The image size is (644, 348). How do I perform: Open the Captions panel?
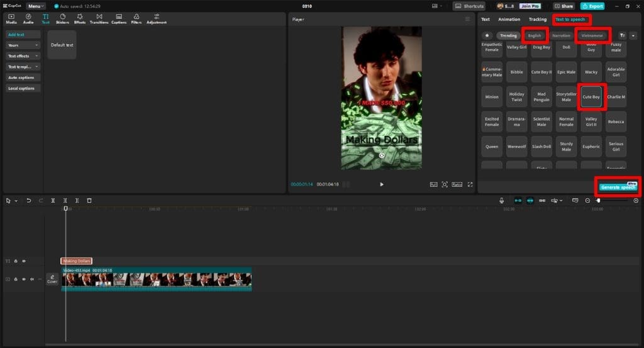click(119, 19)
